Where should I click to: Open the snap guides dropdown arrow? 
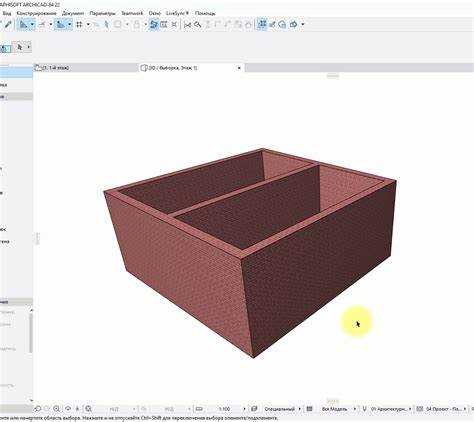[51, 24]
